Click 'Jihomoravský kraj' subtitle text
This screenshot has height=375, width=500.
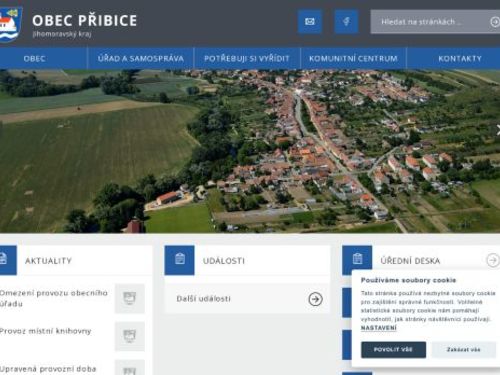62,34
